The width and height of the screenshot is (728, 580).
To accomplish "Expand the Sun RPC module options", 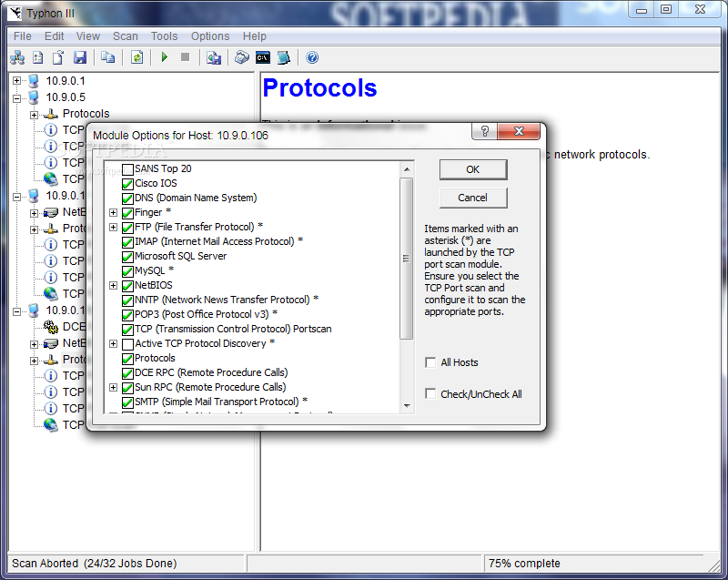I will pyautogui.click(x=113, y=387).
